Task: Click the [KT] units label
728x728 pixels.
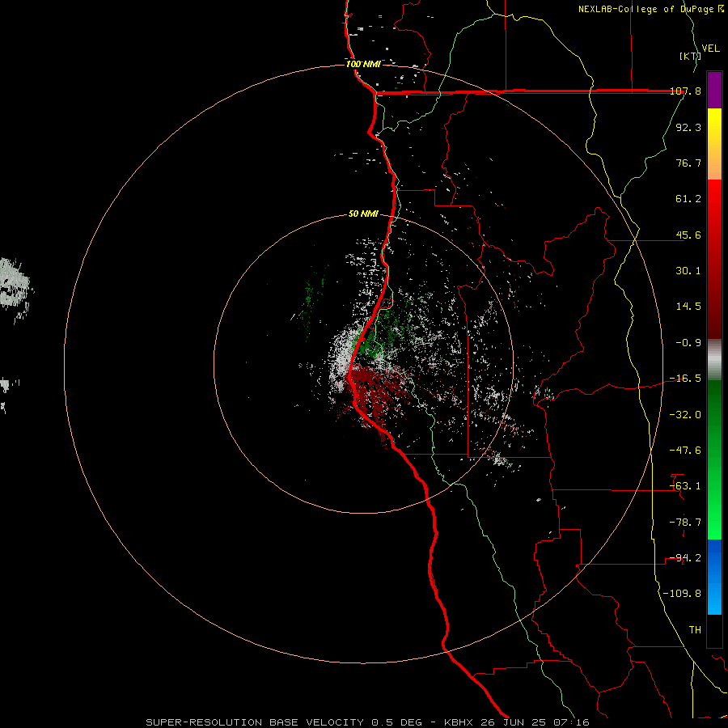Action: (x=689, y=56)
